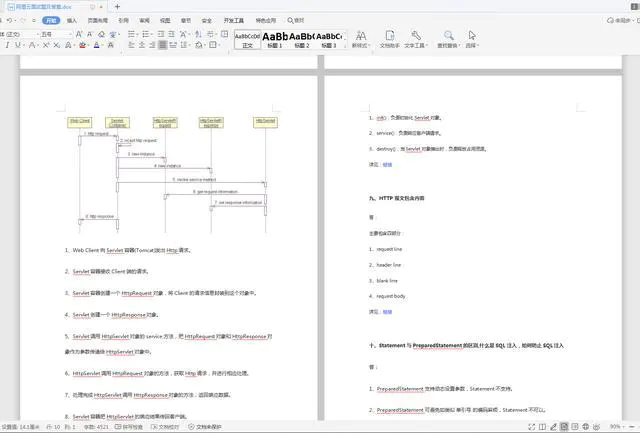Open Chinese layout options
The image size is (640, 433).
click(x=184, y=34)
